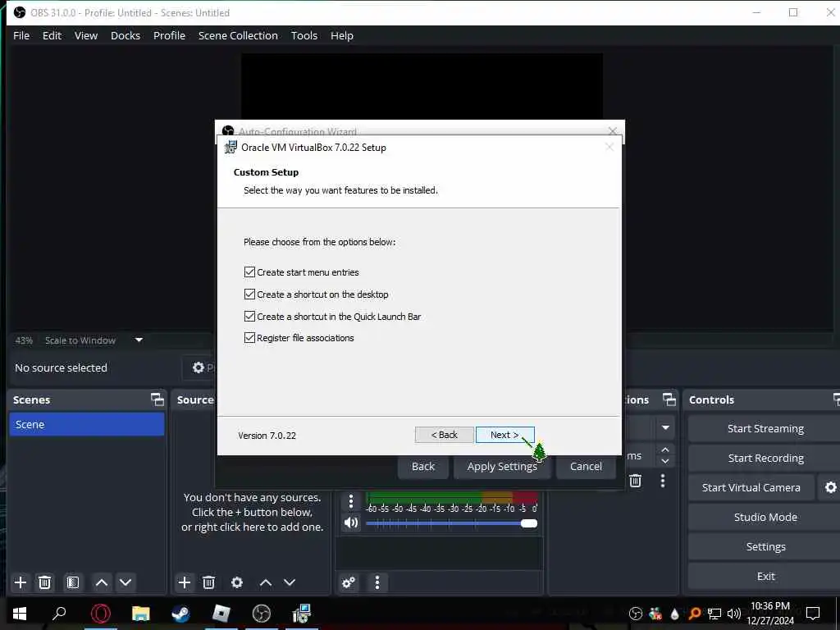Open Steam from taskbar
The height and width of the screenshot is (630, 840).
(x=180, y=614)
